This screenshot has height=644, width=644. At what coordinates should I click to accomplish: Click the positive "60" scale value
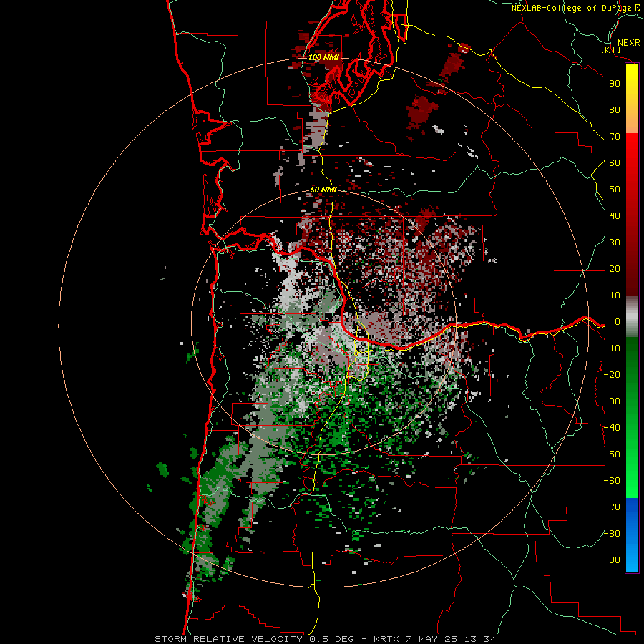point(615,162)
